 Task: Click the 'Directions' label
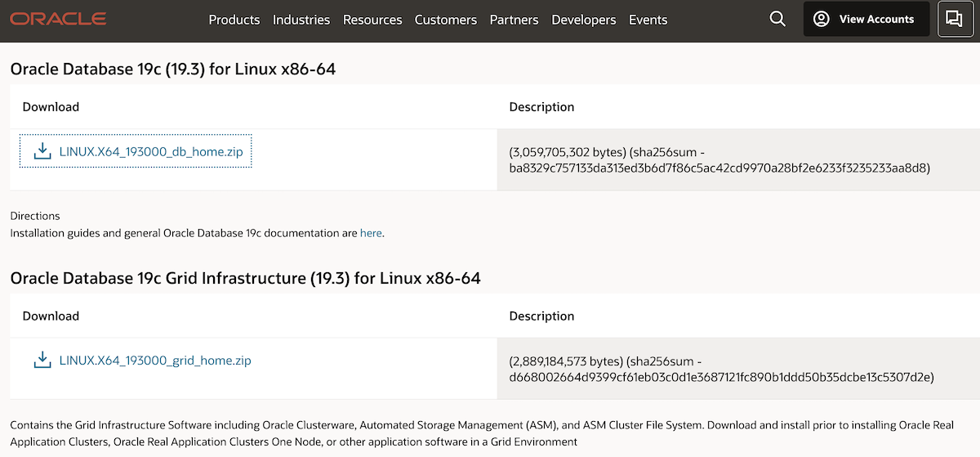click(x=35, y=216)
